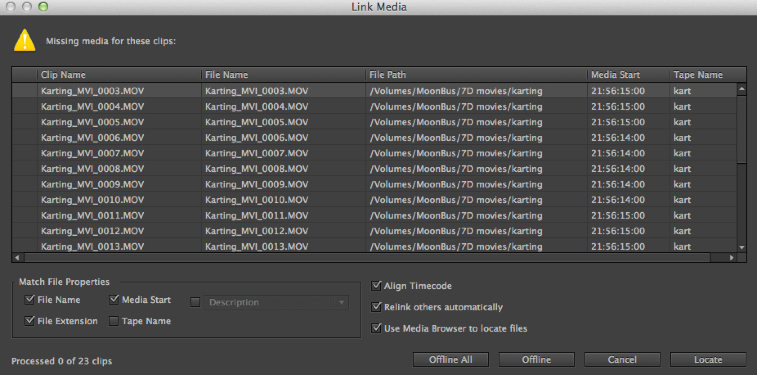Click the file path of Karting_MVI_0008.MOV
The width and height of the screenshot is (757, 375).
[456, 168]
